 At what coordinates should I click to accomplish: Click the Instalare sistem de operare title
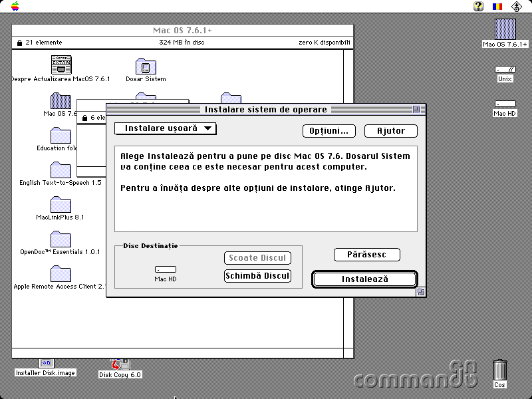coord(265,110)
